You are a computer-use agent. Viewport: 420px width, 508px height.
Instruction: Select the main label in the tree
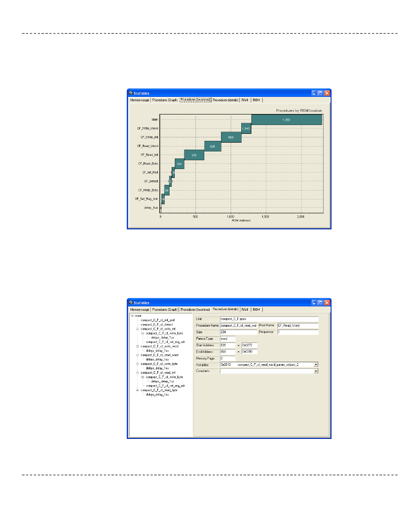pyautogui.click(x=138, y=316)
